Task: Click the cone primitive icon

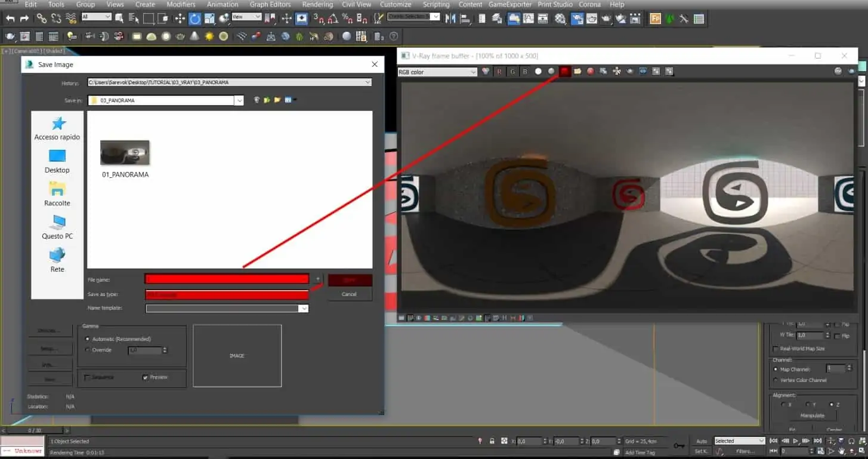Action: tap(194, 36)
